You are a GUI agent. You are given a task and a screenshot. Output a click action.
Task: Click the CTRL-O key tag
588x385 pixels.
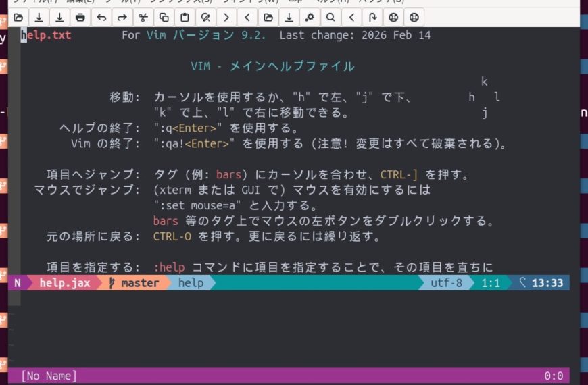click(x=172, y=236)
